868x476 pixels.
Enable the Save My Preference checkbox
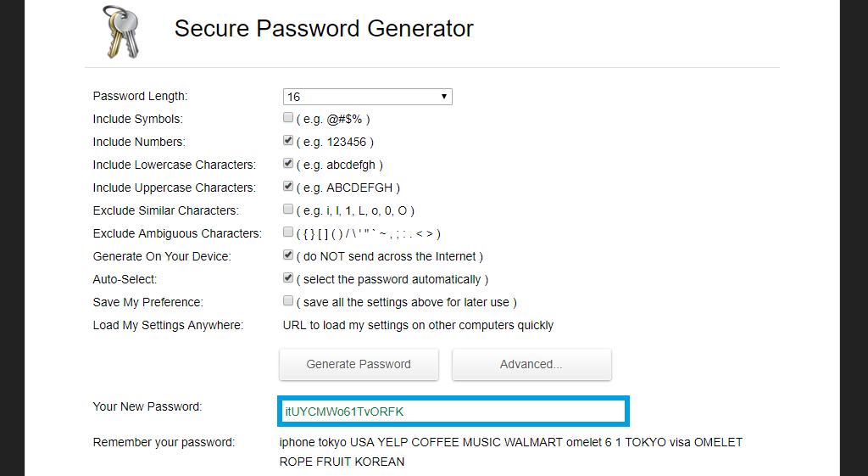[x=288, y=301]
